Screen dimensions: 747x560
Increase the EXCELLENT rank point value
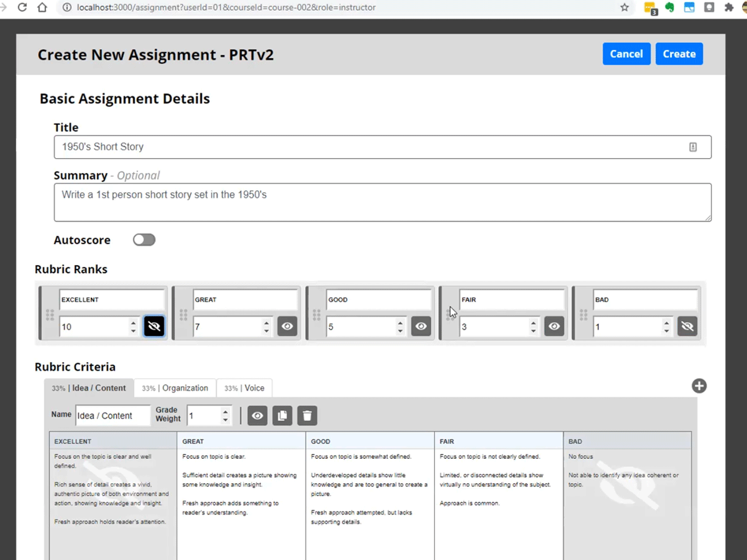[x=133, y=323]
